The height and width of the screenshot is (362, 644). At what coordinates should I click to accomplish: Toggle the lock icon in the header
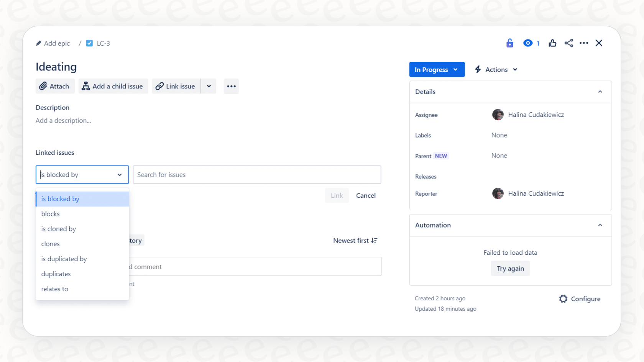pyautogui.click(x=509, y=43)
